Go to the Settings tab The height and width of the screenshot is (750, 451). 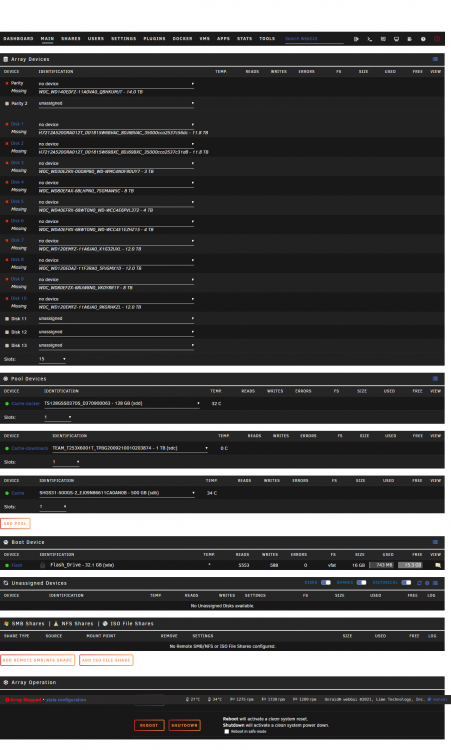[123, 39]
